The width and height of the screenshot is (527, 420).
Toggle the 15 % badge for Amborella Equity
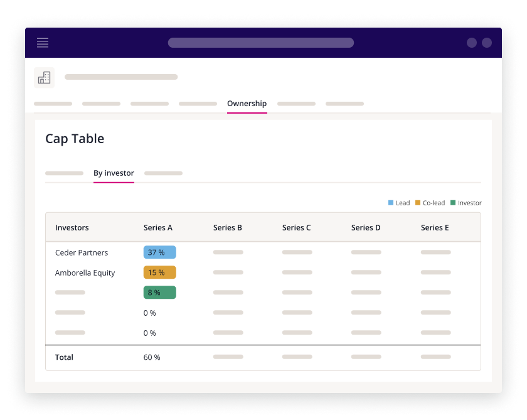click(159, 272)
